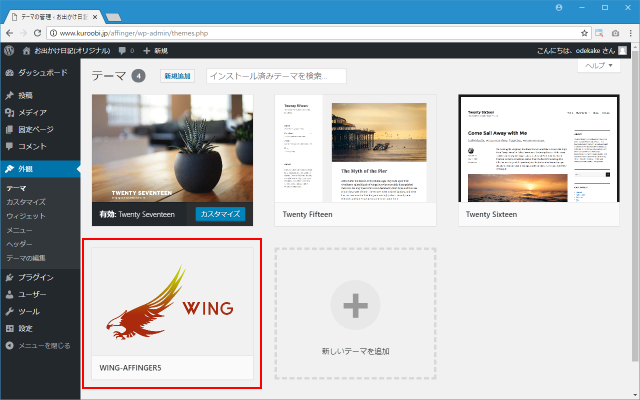Viewport: 640px width, 400px height.
Task: Expand the ヘルプ help dropdown
Action: point(599,65)
